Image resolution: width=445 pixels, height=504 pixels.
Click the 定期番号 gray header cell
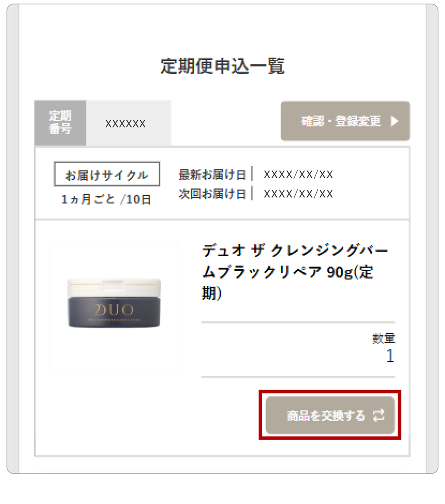click(60, 123)
